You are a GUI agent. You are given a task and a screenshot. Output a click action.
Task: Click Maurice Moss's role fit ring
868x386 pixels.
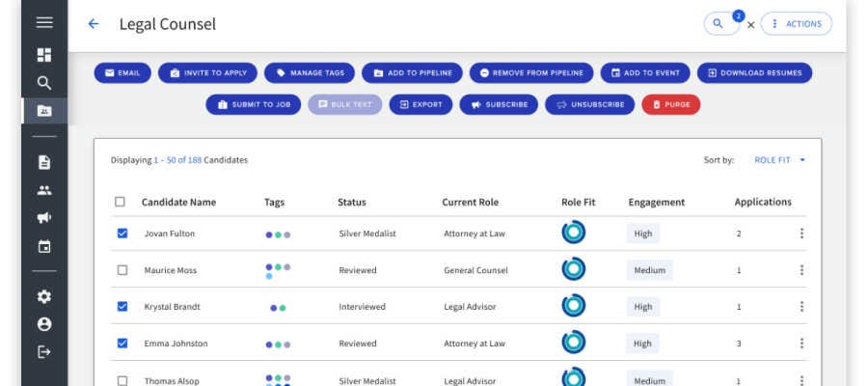click(x=574, y=268)
